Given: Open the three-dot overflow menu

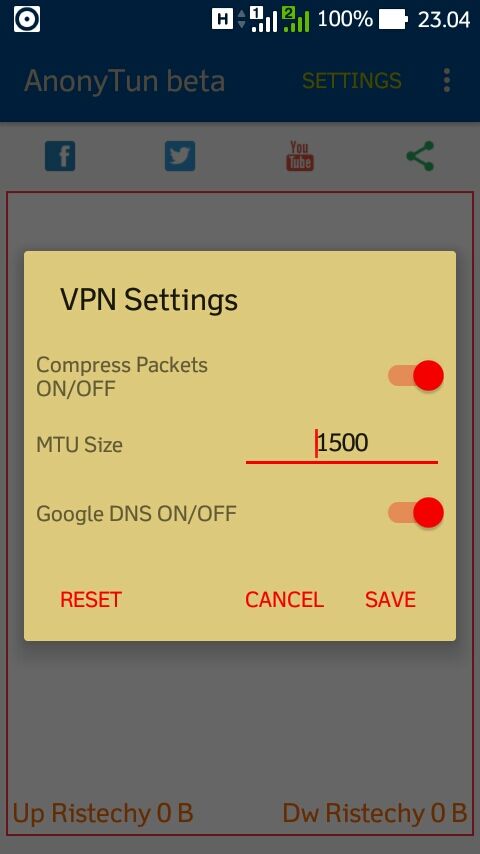Looking at the screenshot, I should click(447, 81).
